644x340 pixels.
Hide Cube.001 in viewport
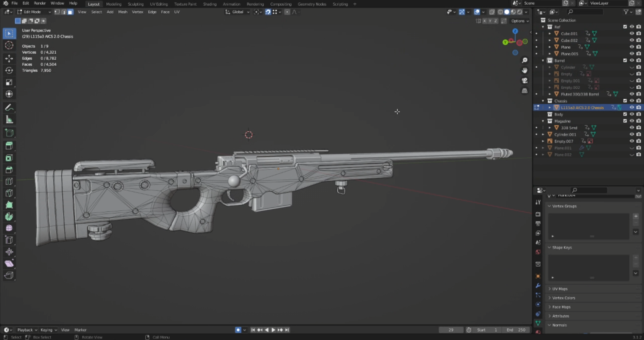point(632,33)
